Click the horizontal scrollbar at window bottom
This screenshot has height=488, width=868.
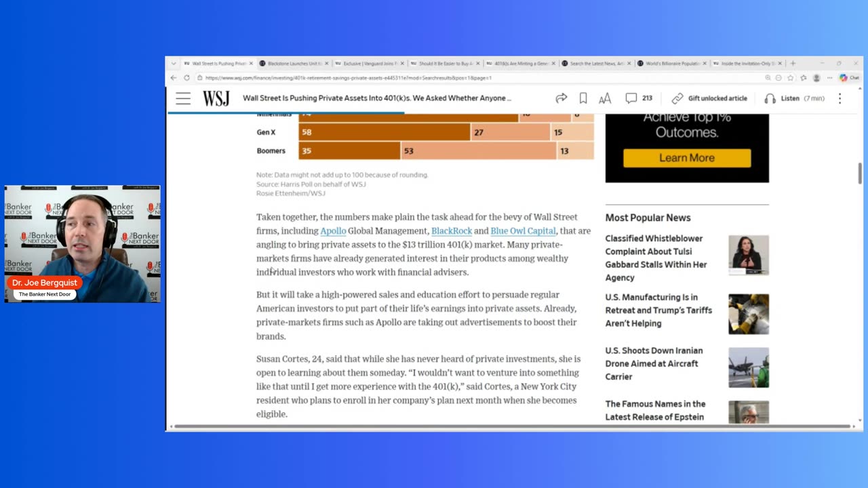point(511,426)
